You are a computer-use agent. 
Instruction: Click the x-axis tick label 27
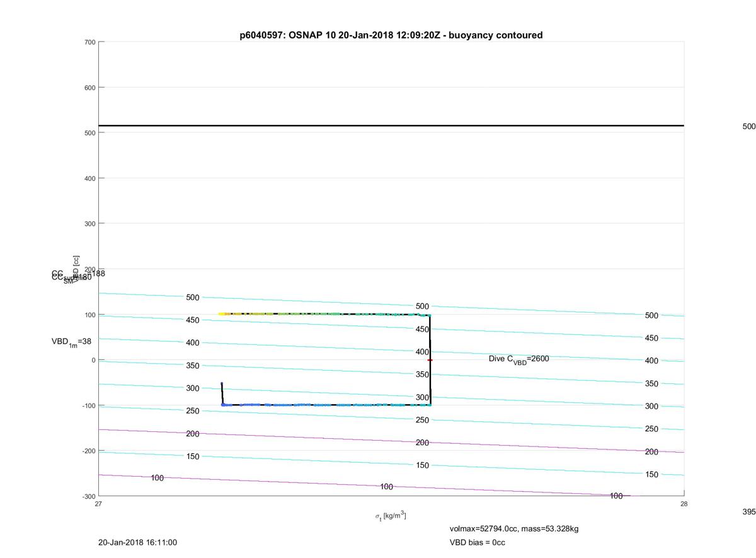[x=98, y=504]
